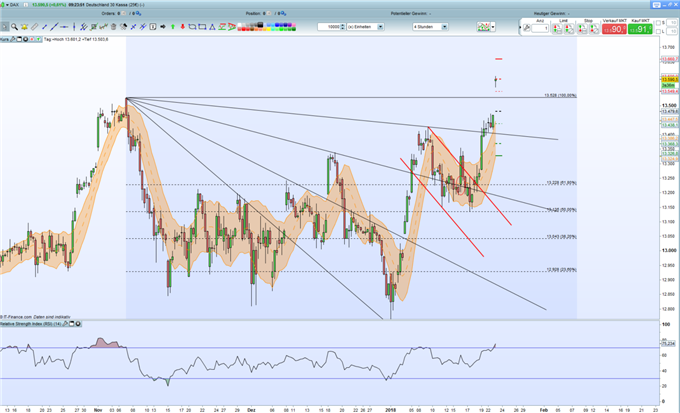680x413 pixels.
Task: Open the chart style indicator icon
Action: [x=483, y=26]
